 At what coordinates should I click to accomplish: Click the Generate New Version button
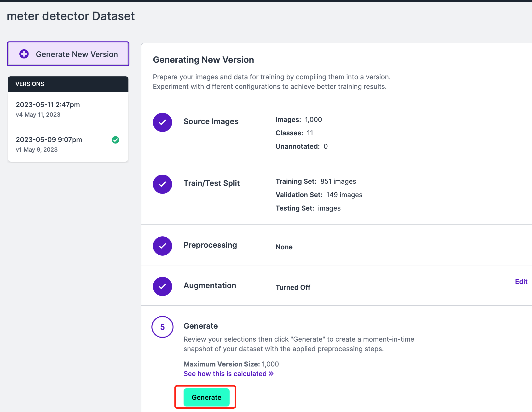pyautogui.click(x=68, y=54)
